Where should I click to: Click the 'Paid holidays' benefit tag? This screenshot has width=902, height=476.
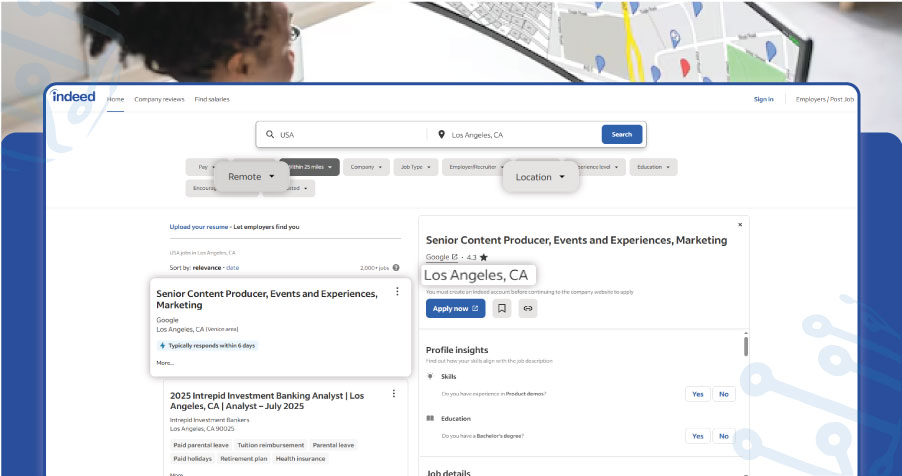(192, 459)
